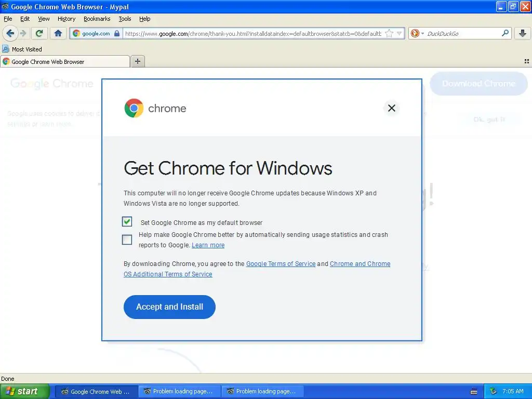Screen dimensions: 532x399
Task: Click the tab groups grid icon
Action: click(527, 61)
